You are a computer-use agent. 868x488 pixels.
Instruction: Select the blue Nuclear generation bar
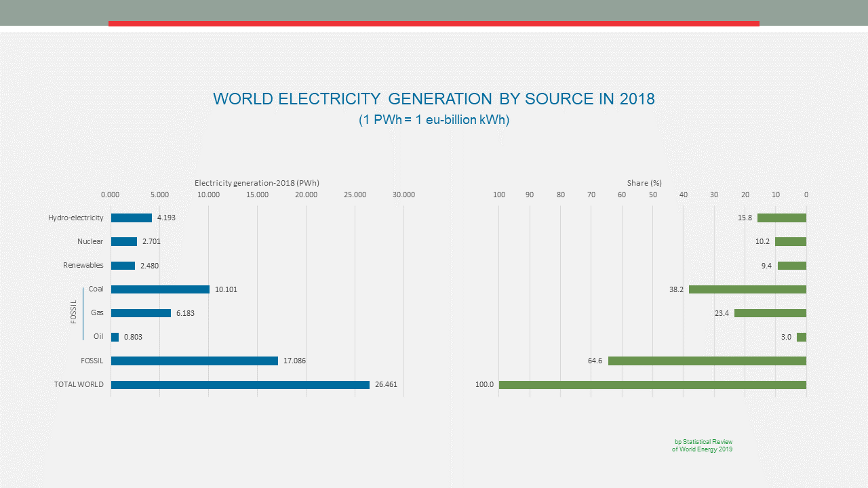(x=124, y=242)
